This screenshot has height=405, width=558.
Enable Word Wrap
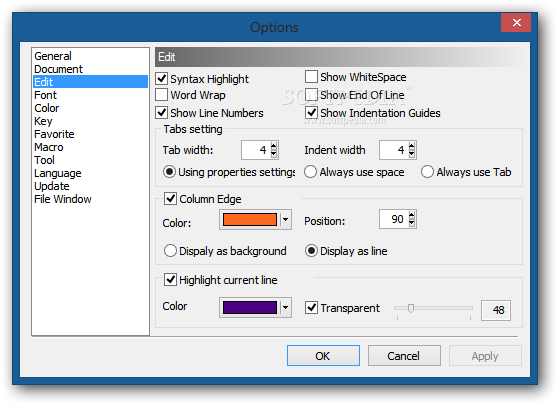coord(162,95)
